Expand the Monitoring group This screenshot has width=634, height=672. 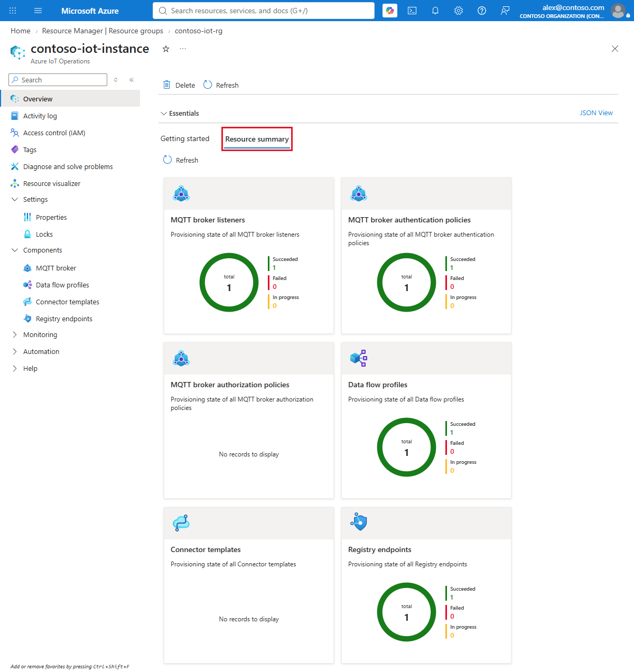click(15, 334)
